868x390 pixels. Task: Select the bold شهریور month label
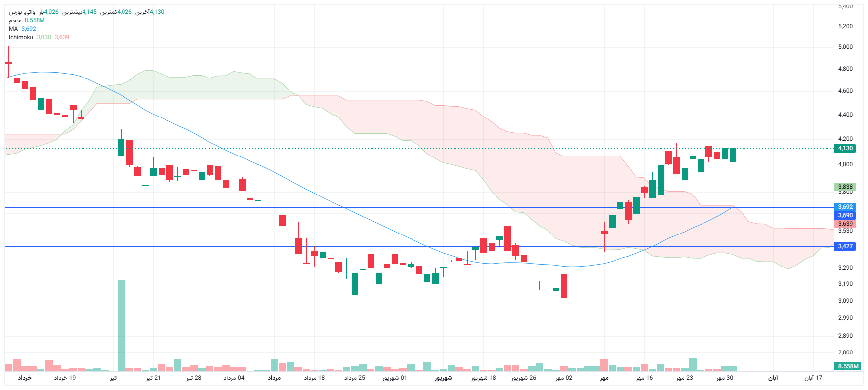coord(443,378)
